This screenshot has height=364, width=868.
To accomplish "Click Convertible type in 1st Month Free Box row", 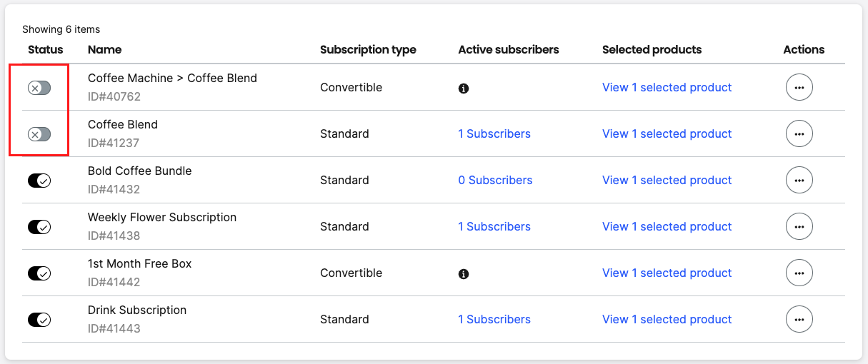I will point(351,273).
